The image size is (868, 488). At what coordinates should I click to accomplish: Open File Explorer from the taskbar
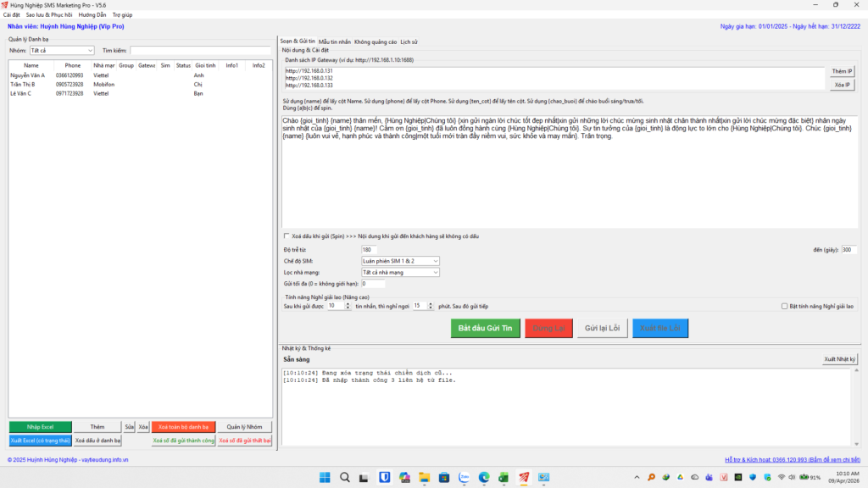click(423, 478)
